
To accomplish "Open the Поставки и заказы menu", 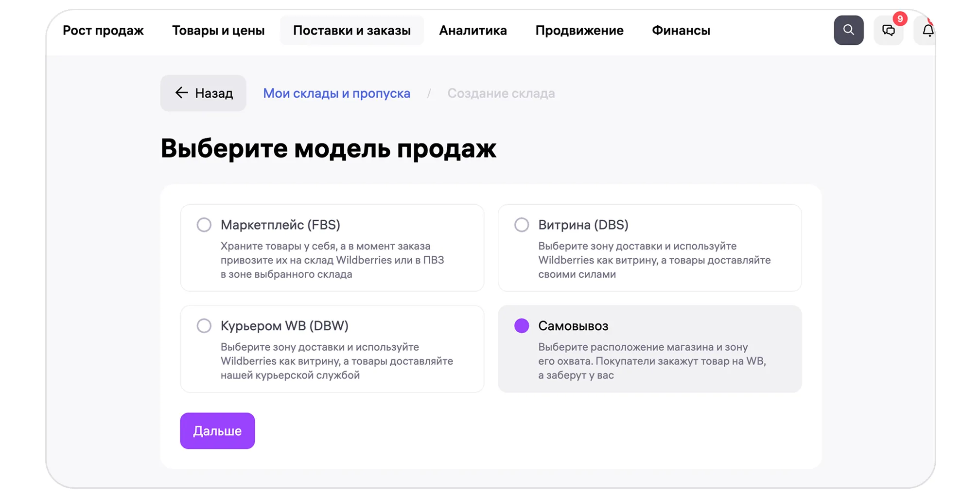I will (x=351, y=31).
